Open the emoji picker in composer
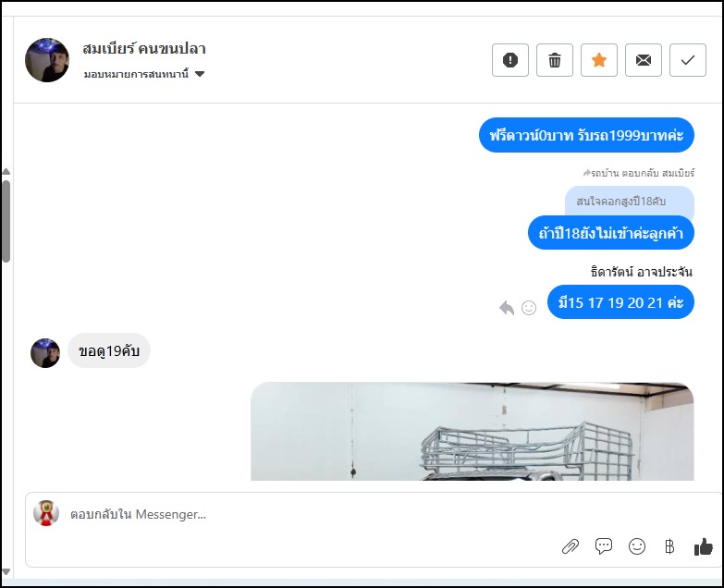724x588 pixels. [637, 546]
